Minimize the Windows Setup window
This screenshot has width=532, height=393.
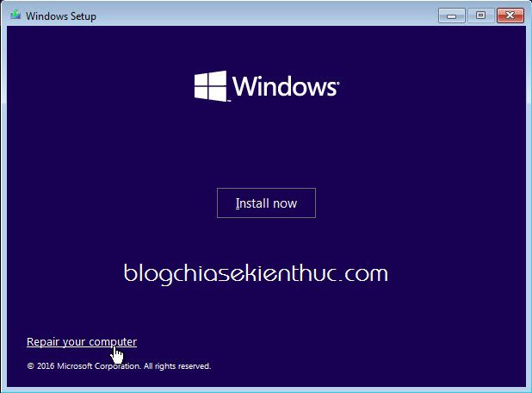tap(452, 16)
